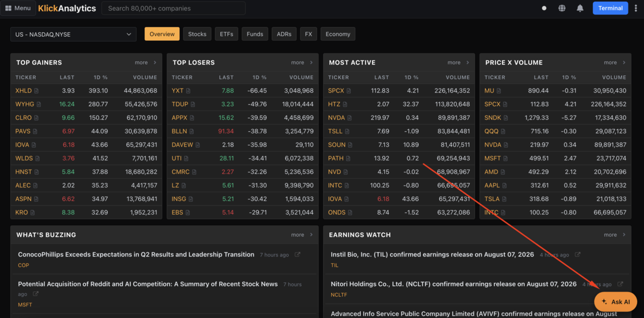The height and width of the screenshot is (318, 644).
Task: Click the document icon next to MSFT ticker
Action: click(x=505, y=159)
